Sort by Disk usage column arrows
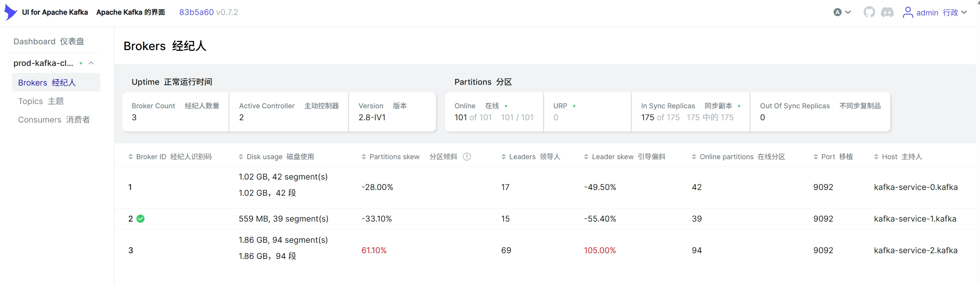Screen dimensions: 980x284 (x=241, y=157)
